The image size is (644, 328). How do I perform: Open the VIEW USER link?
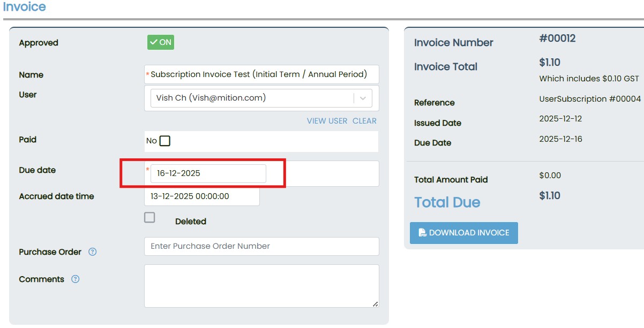coord(327,121)
